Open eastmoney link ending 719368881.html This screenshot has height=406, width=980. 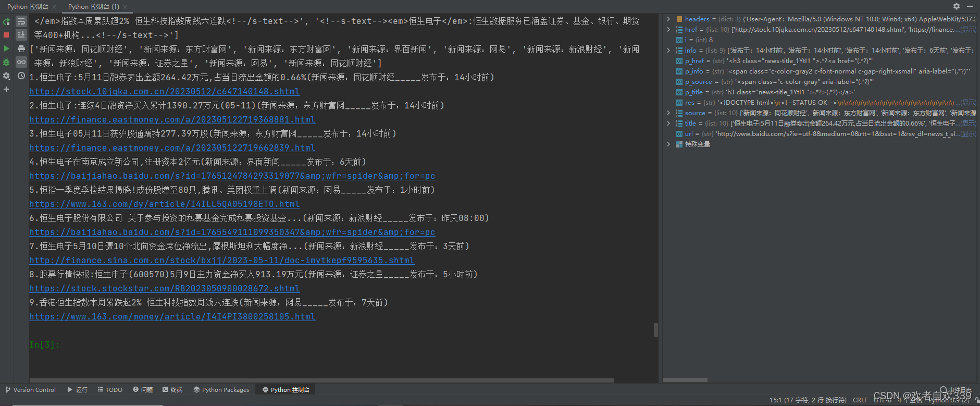click(172, 120)
